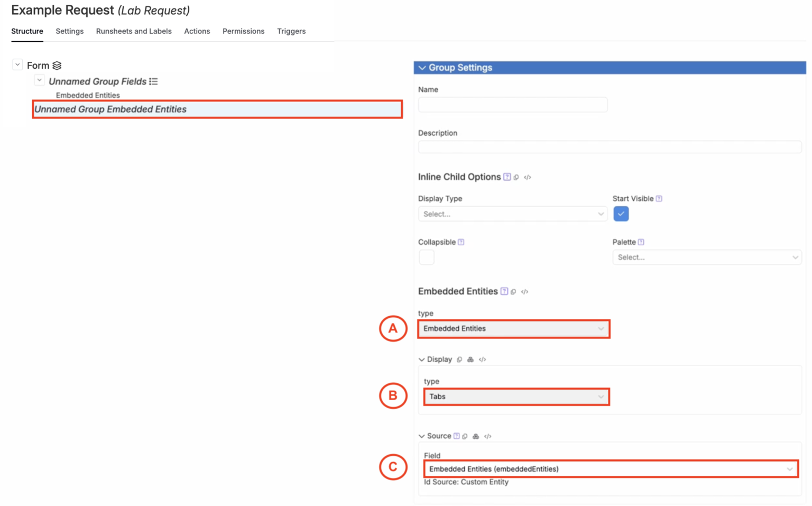Focus the Description input field

coord(610,147)
